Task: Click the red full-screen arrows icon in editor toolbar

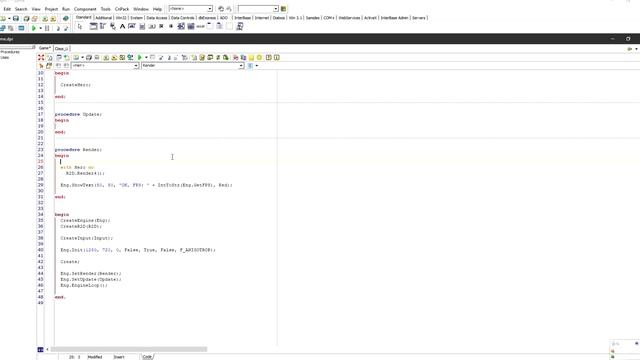Action: [x=41, y=58]
